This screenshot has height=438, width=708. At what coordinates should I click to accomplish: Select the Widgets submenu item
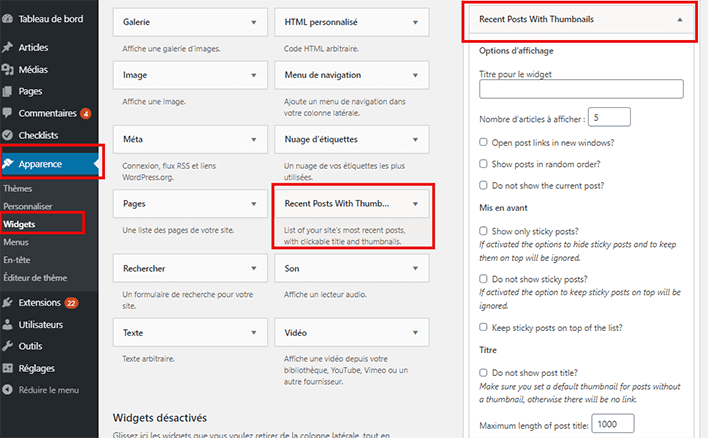click(x=19, y=224)
